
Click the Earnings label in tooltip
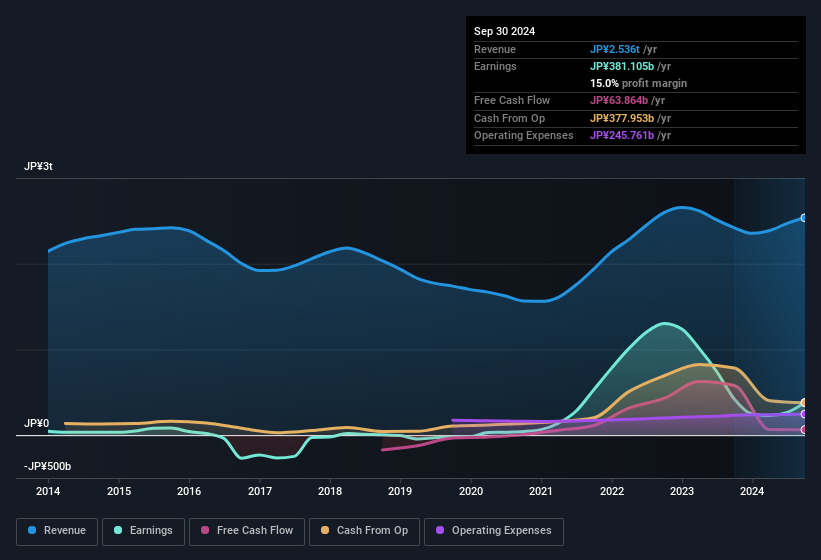coord(495,66)
